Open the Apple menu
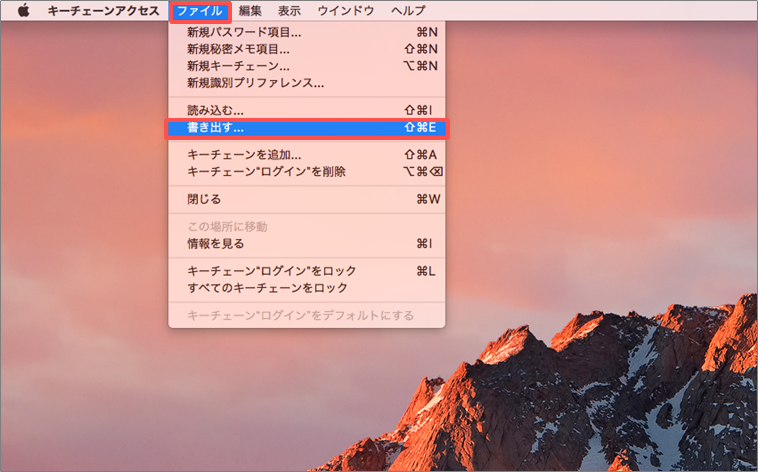The image size is (758, 472). [x=24, y=11]
